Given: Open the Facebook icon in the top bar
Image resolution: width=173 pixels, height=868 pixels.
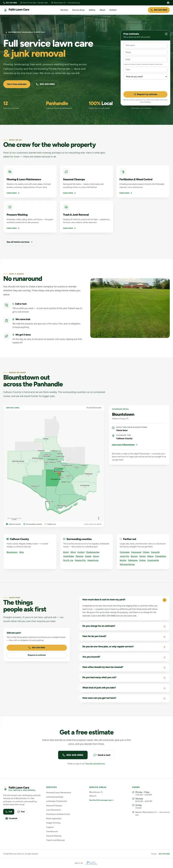Looking at the screenshot, I should click(x=168, y=3).
